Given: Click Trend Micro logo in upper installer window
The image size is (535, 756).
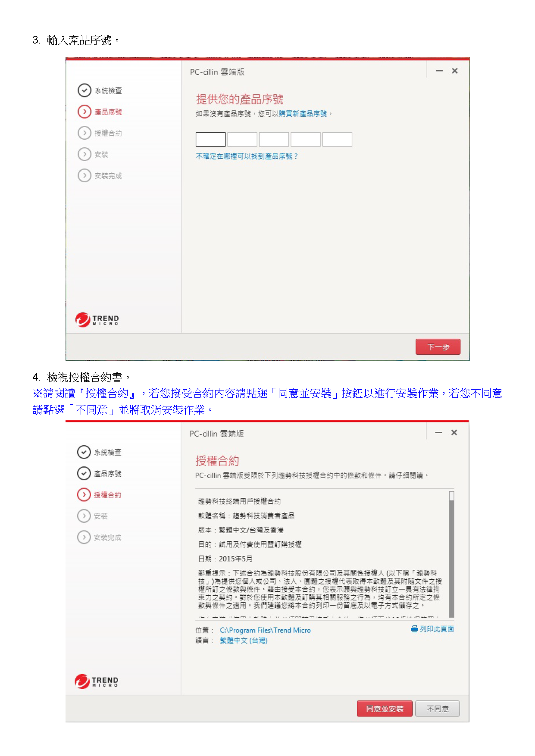Looking at the screenshot, I should [x=97, y=319].
